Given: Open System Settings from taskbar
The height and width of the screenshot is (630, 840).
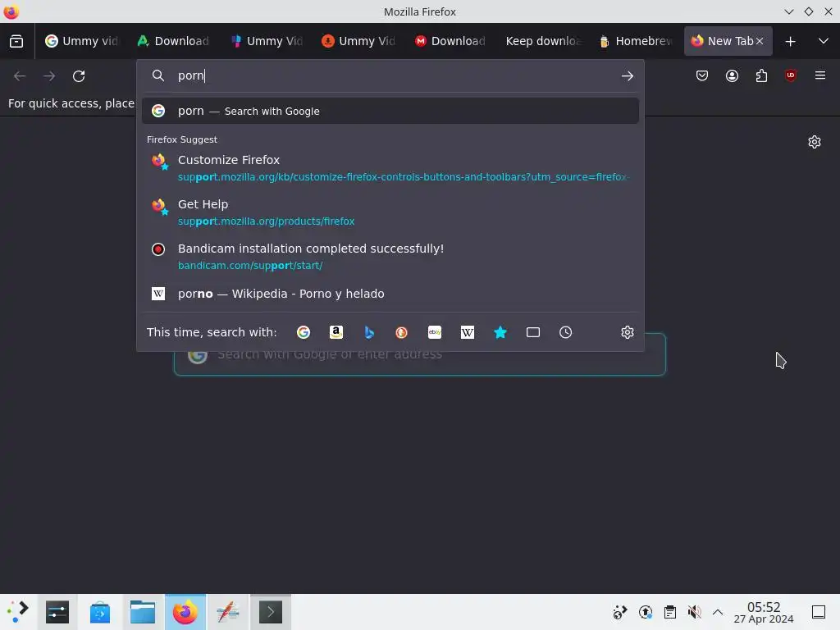Looking at the screenshot, I should coord(57,612).
